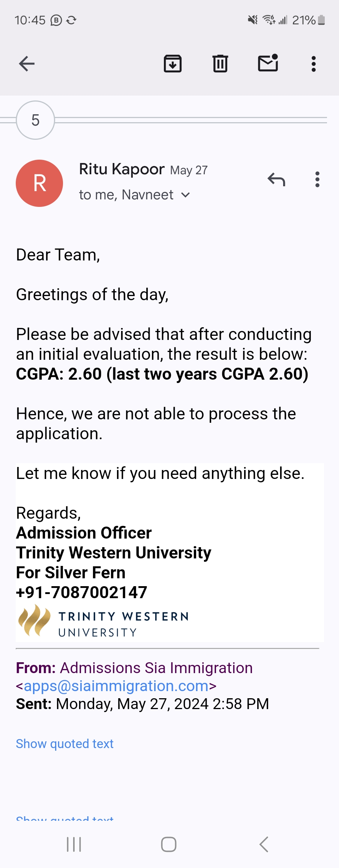Open message options beside reply arrow
Image resolution: width=339 pixels, height=868 pixels.
[x=318, y=180]
